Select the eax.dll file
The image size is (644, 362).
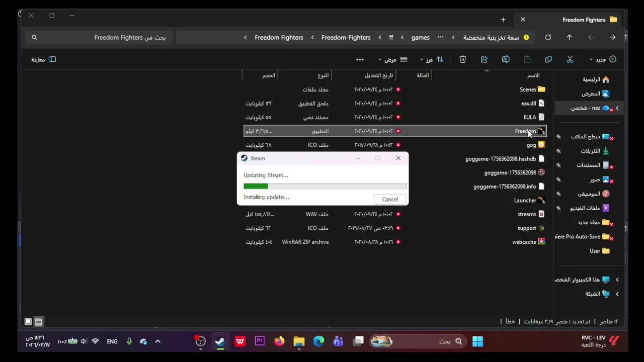coord(533,104)
